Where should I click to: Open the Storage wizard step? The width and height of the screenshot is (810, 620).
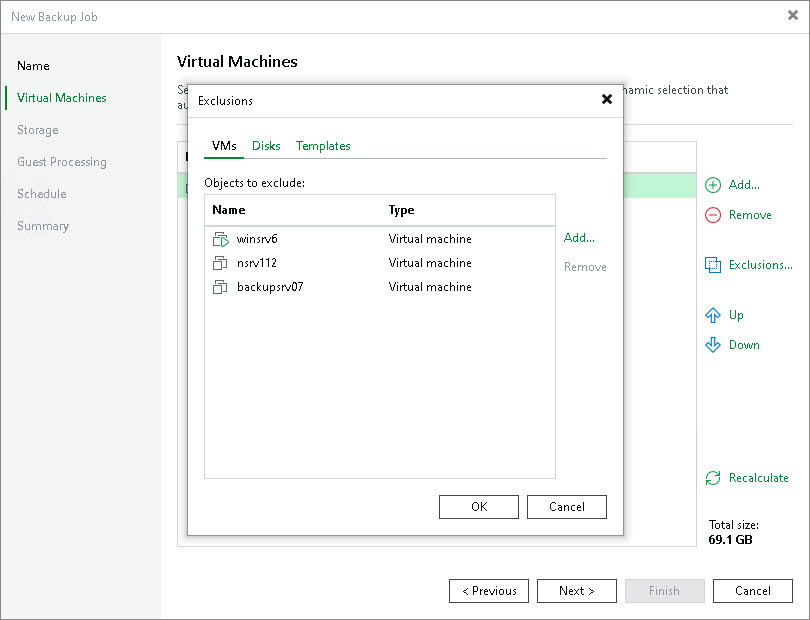pyautogui.click(x=38, y=130)
